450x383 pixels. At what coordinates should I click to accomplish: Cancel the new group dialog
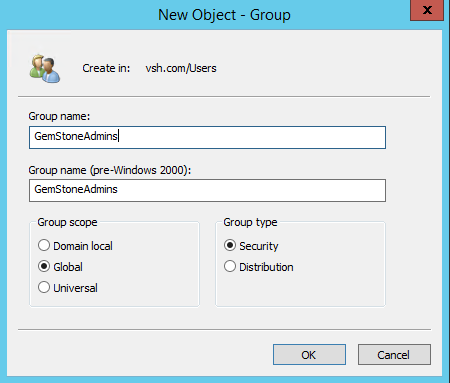[394, 355]
